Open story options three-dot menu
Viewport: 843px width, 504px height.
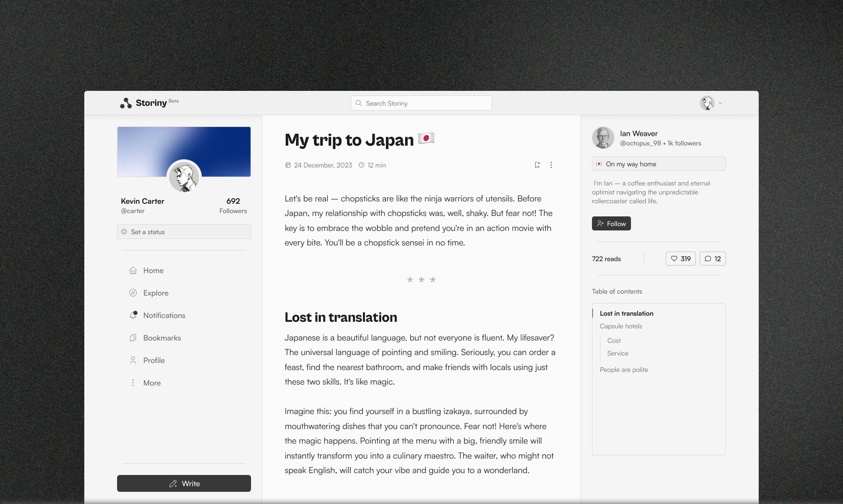[x=551, y=165]
